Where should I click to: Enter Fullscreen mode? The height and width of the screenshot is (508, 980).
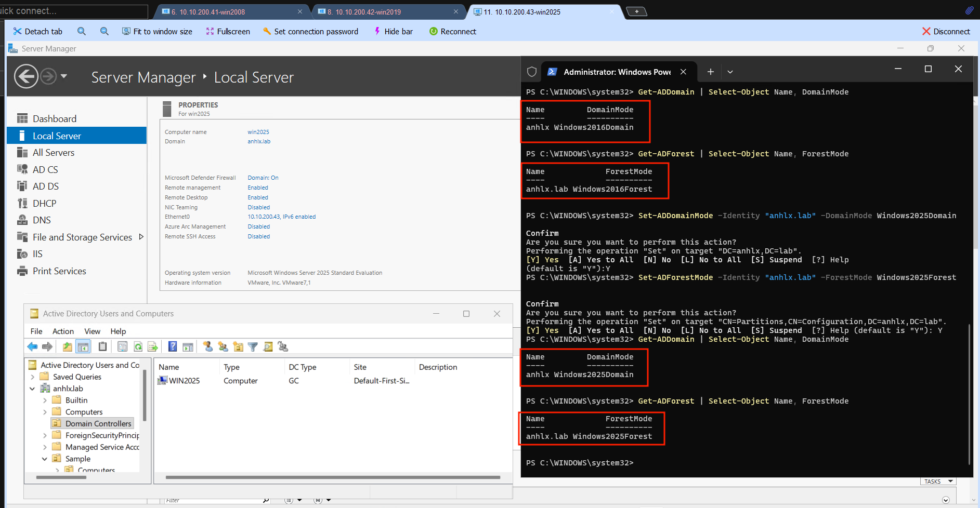click(x=228, y=32)
